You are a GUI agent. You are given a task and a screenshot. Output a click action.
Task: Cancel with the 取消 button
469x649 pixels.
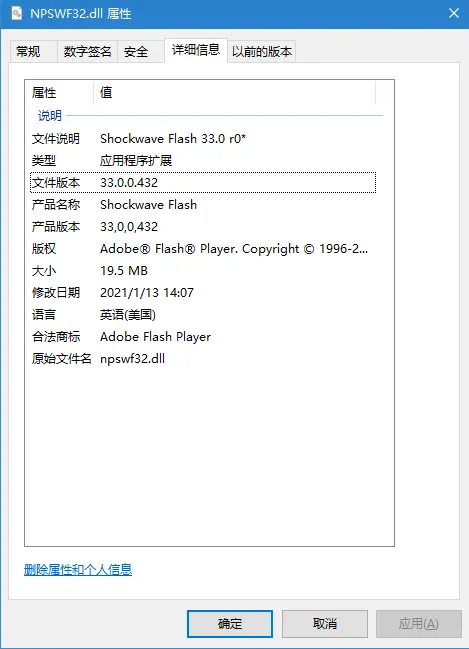pyautogui.click(x=325, y=623)
